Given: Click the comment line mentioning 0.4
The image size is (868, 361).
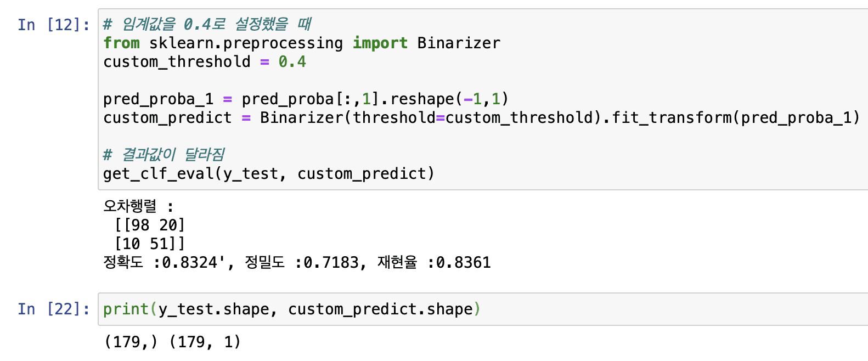Looking at the screenshot, I should 207,24.
